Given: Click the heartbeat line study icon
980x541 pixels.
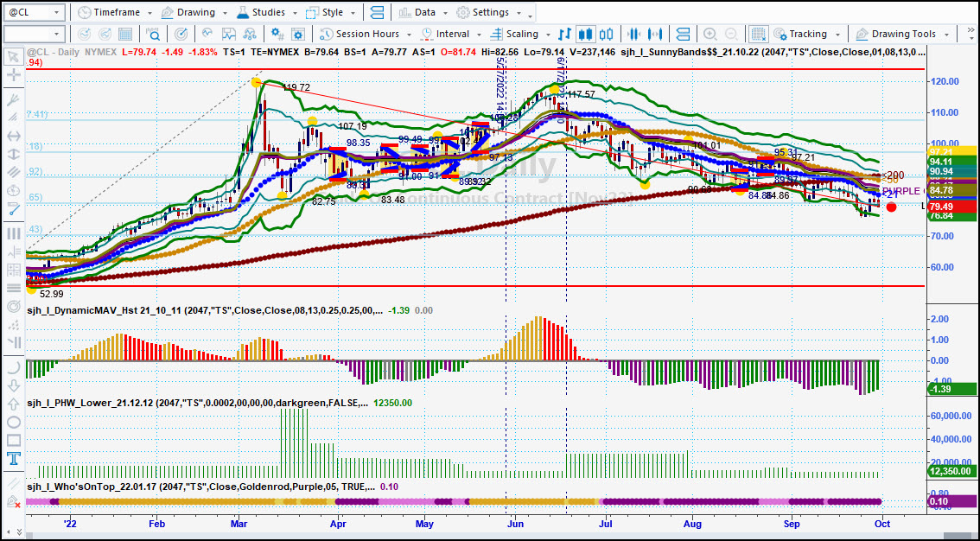Looking at the screenshot, I should (x=208, y=34).
